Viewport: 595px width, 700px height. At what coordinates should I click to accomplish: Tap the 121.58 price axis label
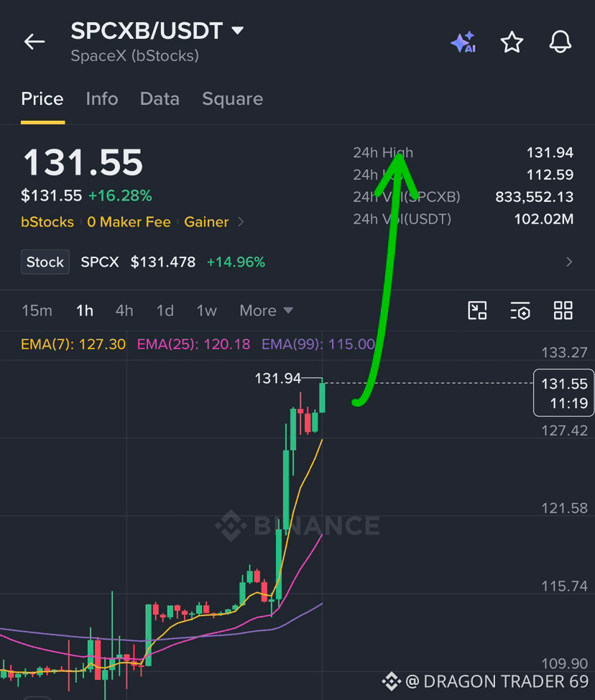point(564,508)
